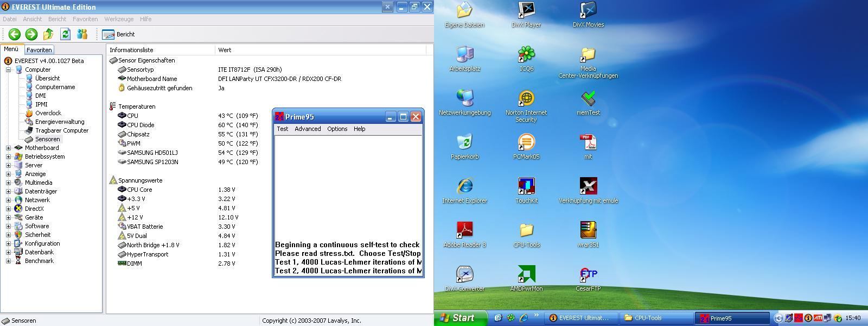Select Sensoren in the tree
This screenshot has height=326, width=868.
point(47,139)
